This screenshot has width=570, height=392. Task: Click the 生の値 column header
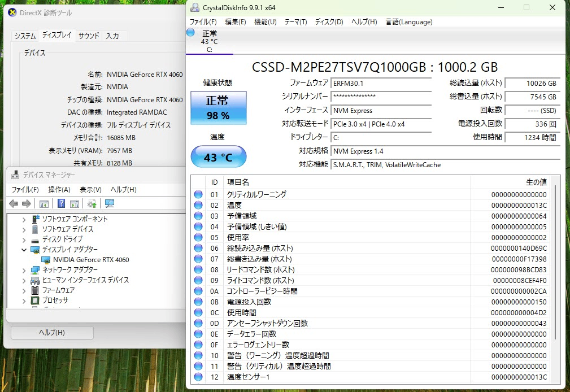tap(510, 182)
